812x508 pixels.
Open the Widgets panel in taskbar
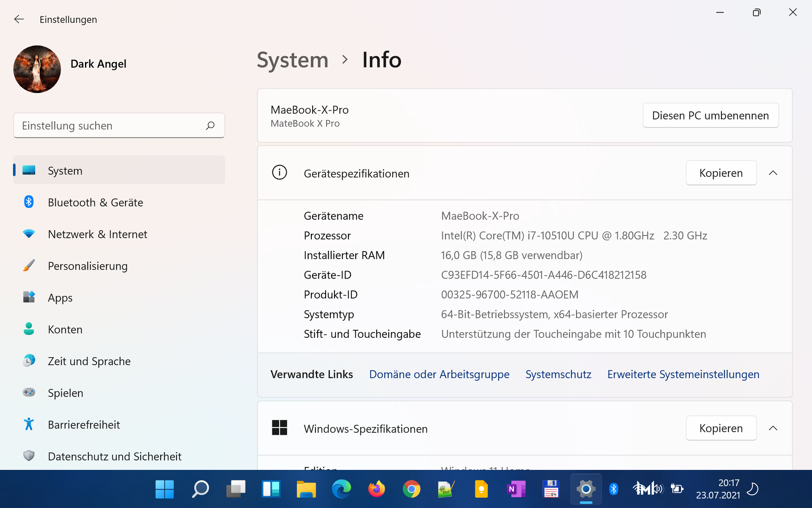coord(271,489)
